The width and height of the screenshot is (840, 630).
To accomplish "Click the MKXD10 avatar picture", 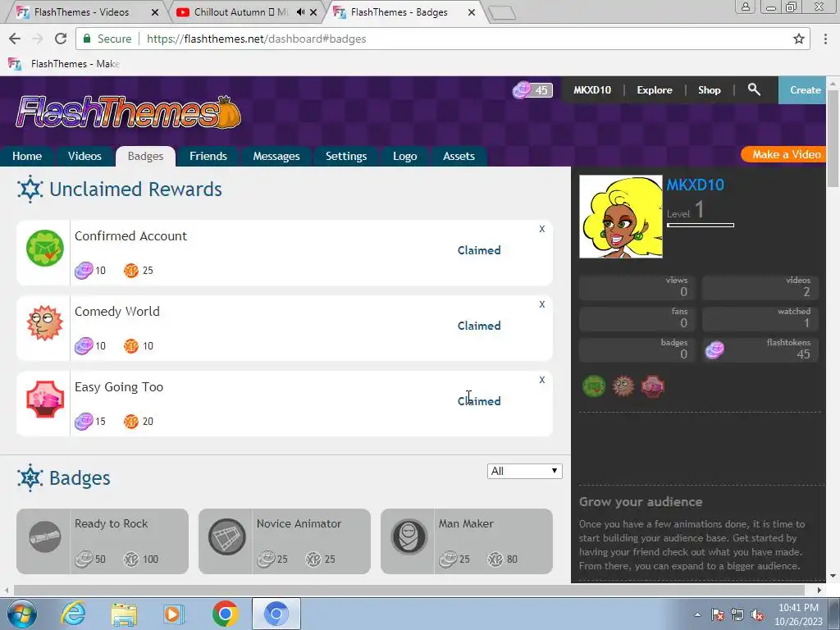I will (x=621, y=217).
